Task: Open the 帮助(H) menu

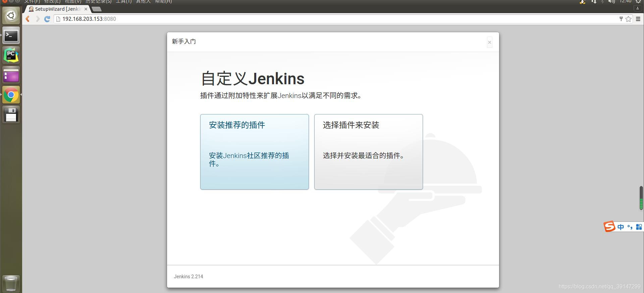Action: (163, 2)
